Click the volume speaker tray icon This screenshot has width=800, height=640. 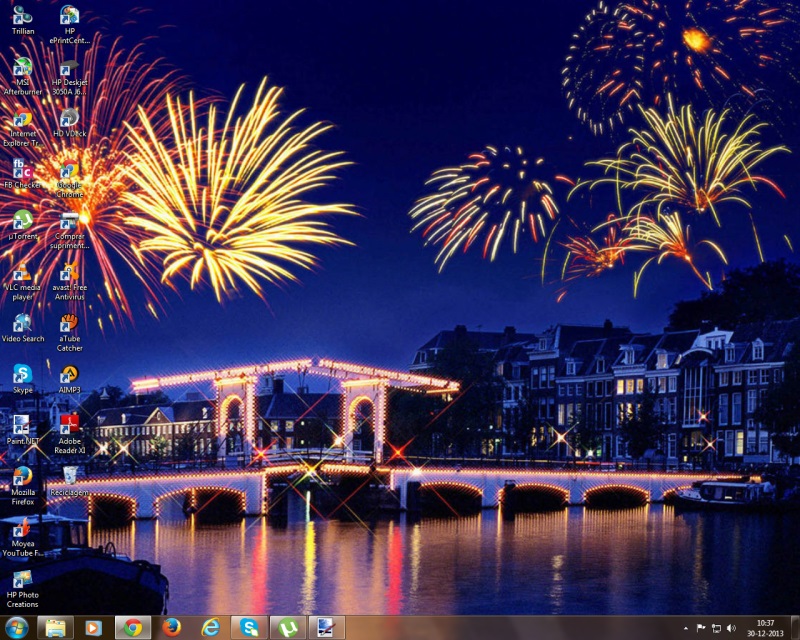731,628
